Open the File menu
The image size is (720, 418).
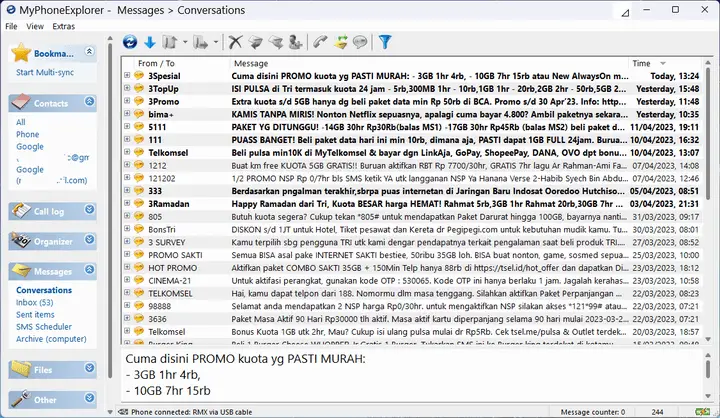(11, 26)
